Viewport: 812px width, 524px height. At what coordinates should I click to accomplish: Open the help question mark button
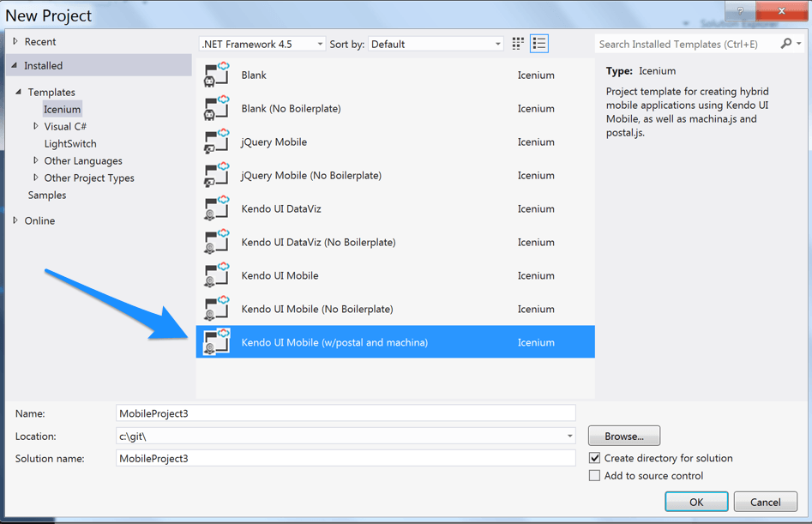click(740, 10)
